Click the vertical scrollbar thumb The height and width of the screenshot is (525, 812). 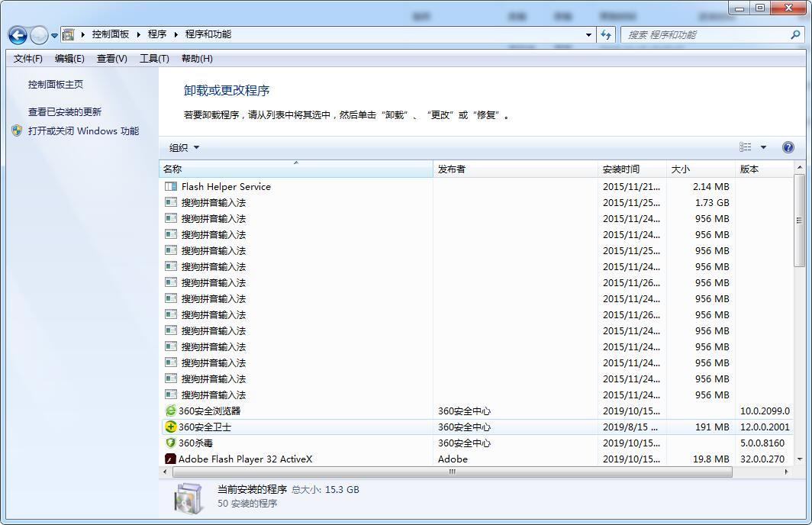coord(800,221)
